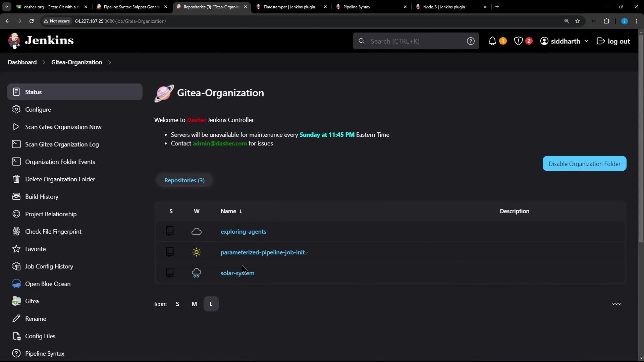Click the Open Blue Ocean icon

coord(16,284)
